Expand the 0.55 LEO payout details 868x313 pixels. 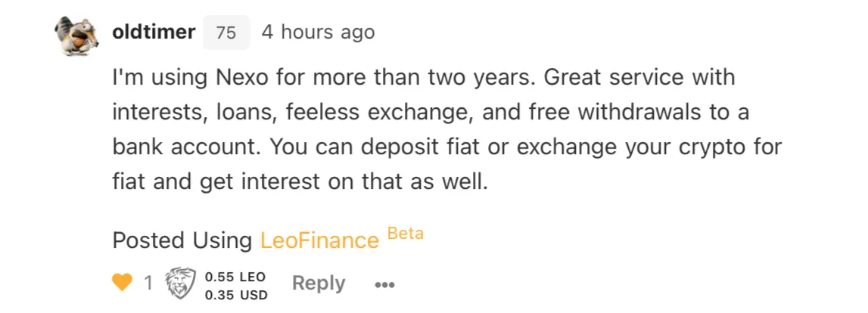235,276
